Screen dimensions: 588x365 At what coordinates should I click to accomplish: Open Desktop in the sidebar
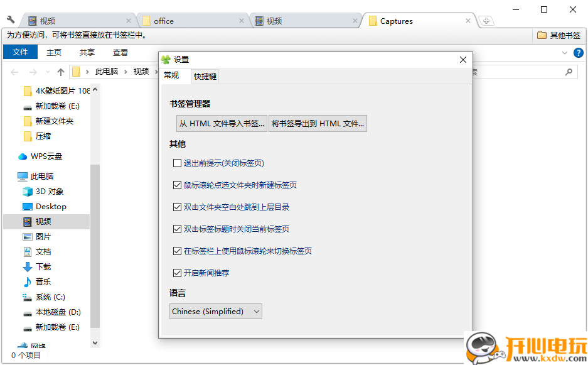(45, 207)
